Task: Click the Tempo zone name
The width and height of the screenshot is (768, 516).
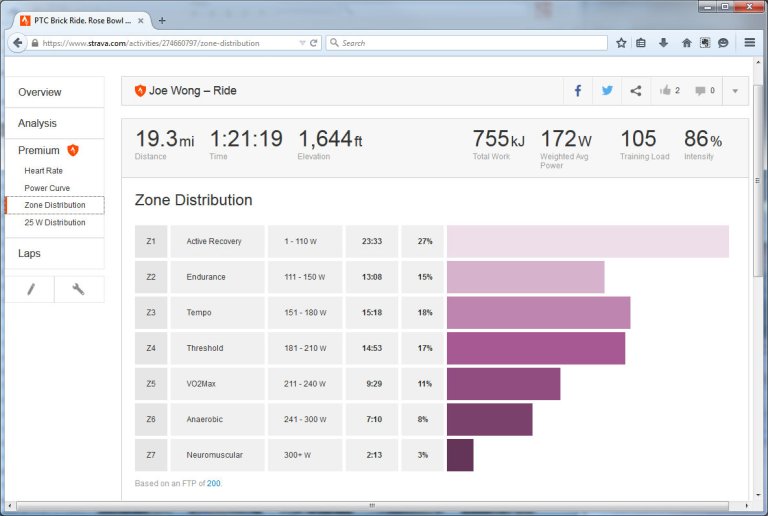Action: tap(199, 312)
